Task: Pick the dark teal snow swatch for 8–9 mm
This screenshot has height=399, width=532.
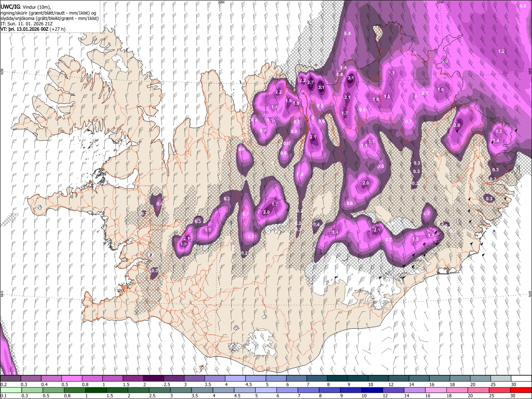Action: tap(337, 379)
